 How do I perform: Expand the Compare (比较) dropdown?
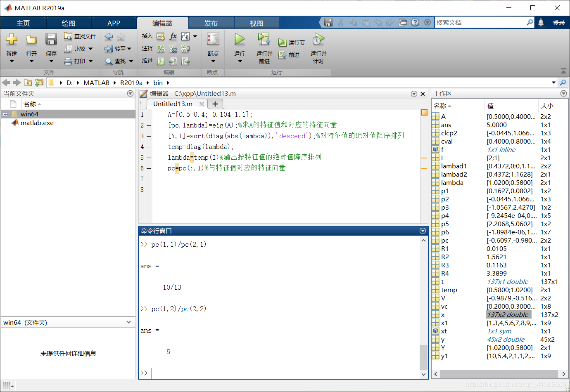91,49
